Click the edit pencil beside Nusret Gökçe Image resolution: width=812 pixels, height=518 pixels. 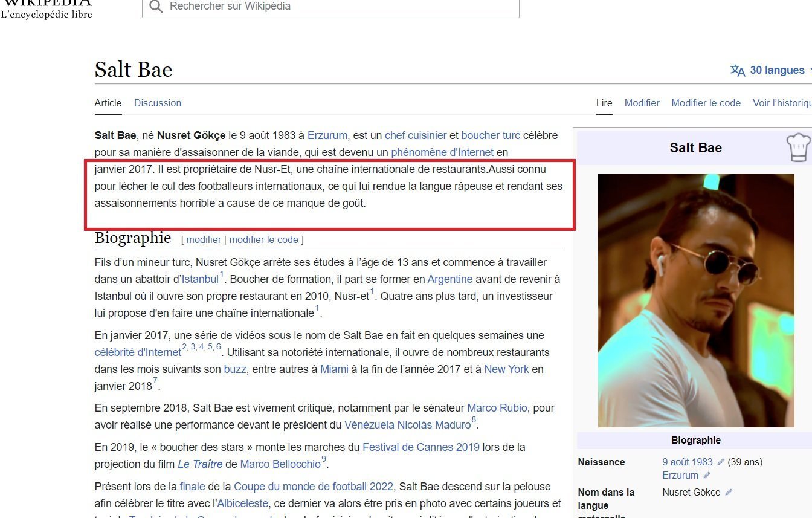point(729,493)
